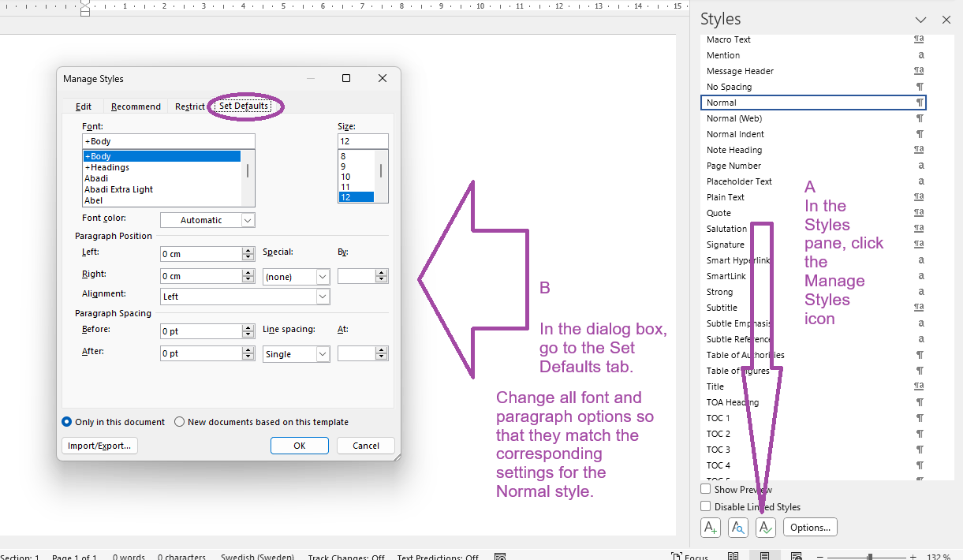Open the Styles pane options chevron

920,20
